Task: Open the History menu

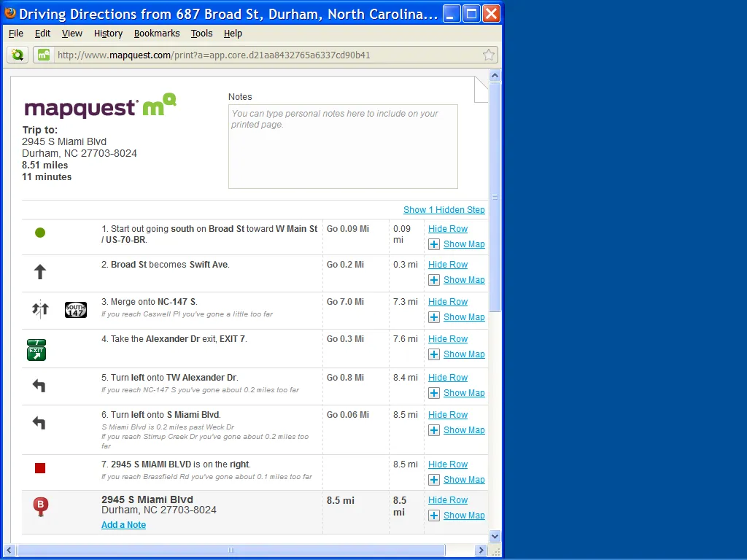Action: click(108, 34)
